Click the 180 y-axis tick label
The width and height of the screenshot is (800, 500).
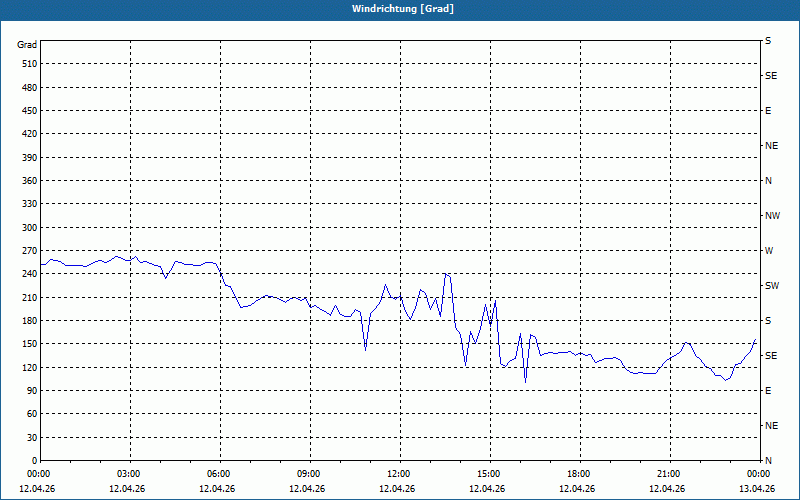[30, 320]
